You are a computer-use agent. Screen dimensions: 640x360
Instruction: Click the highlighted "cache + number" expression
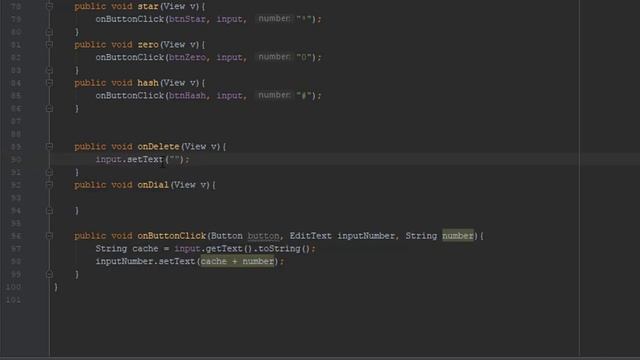[237, 261]
